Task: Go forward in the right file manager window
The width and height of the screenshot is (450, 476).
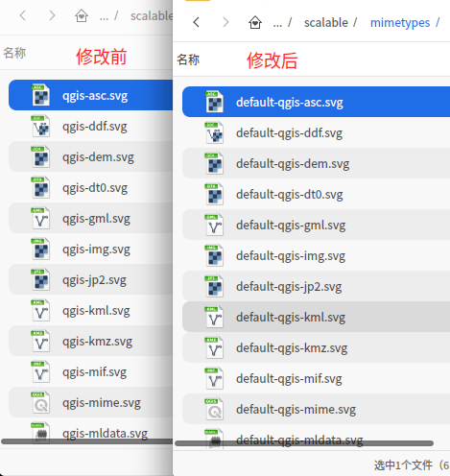Action: click(225, 22)
